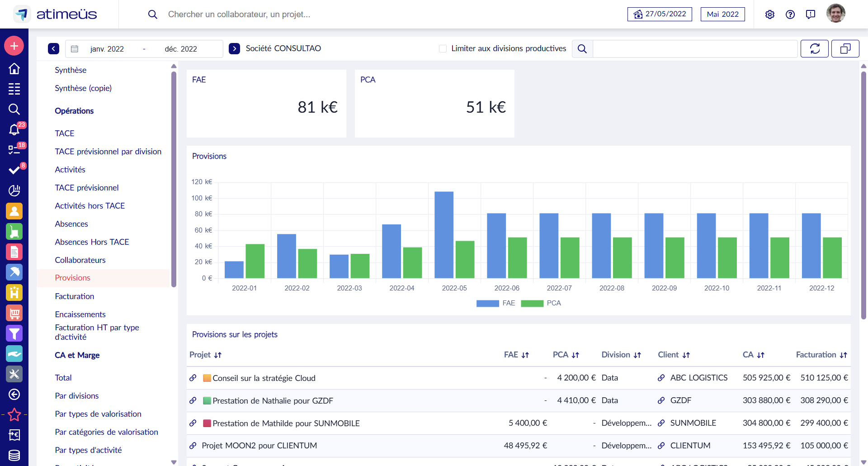Click the favorites star icon
868x466 pixels.
pyautogui.click(x=14, y=414)
